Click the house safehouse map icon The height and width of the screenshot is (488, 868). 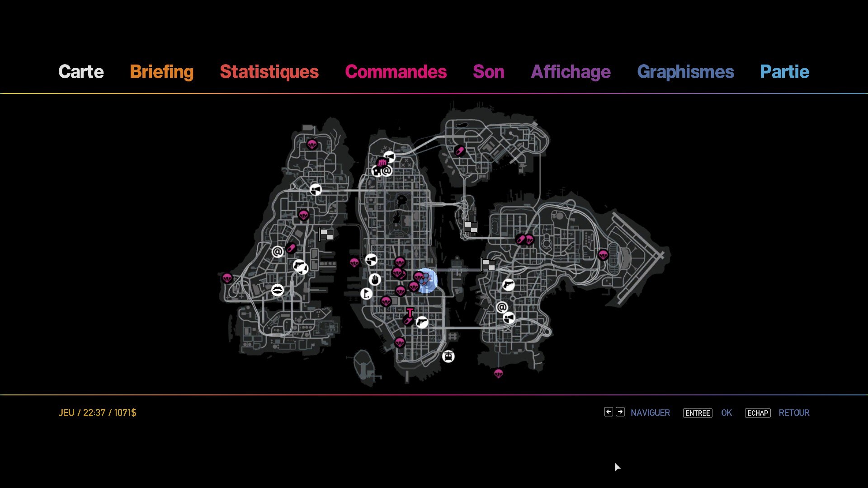pos(377,171)
